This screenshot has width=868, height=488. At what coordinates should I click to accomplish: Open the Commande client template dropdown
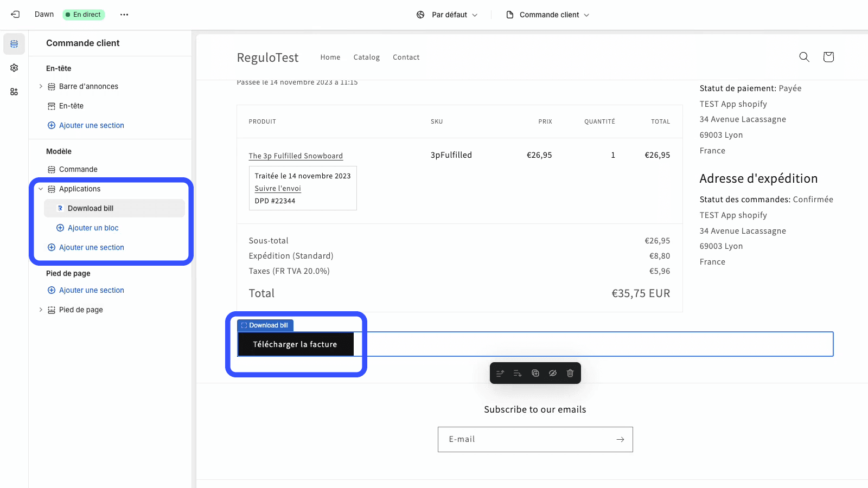547,15
